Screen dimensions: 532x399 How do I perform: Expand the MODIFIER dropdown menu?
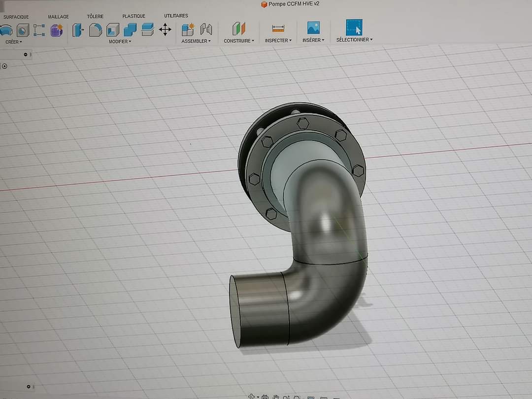click(x=120, y=41)
